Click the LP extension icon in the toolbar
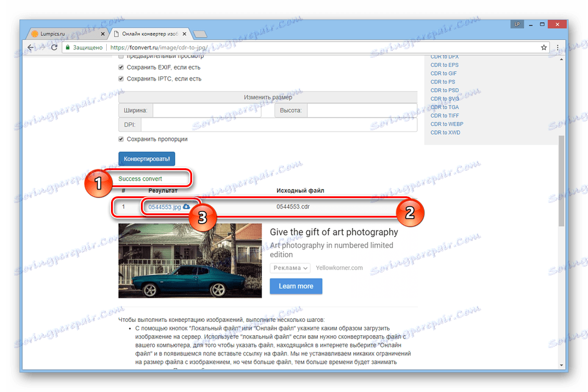The image size is (588, 392). point(517,24)
